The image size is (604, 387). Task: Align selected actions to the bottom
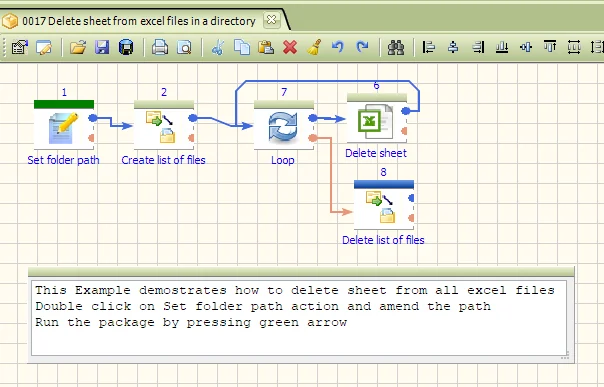[502, 47]
